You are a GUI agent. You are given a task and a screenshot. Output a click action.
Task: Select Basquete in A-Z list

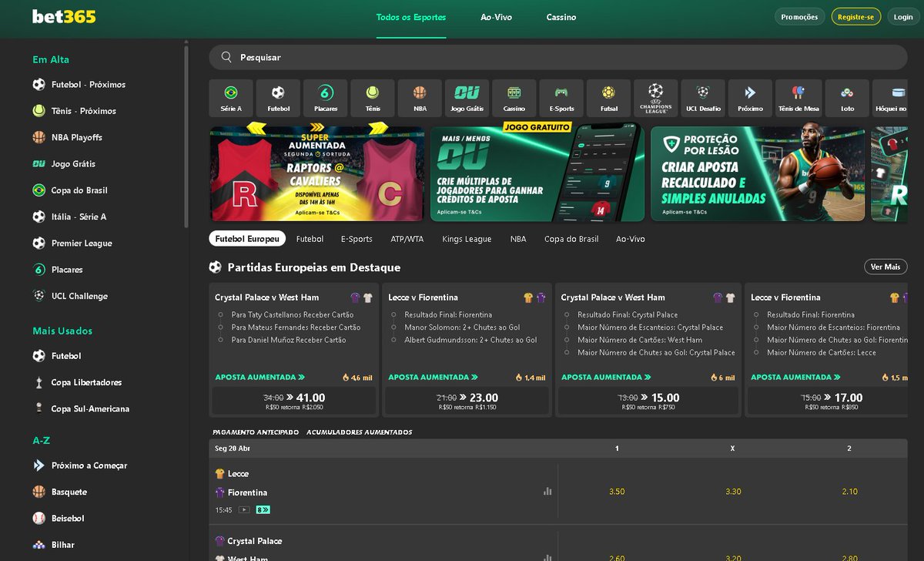[x=69, y=492]
